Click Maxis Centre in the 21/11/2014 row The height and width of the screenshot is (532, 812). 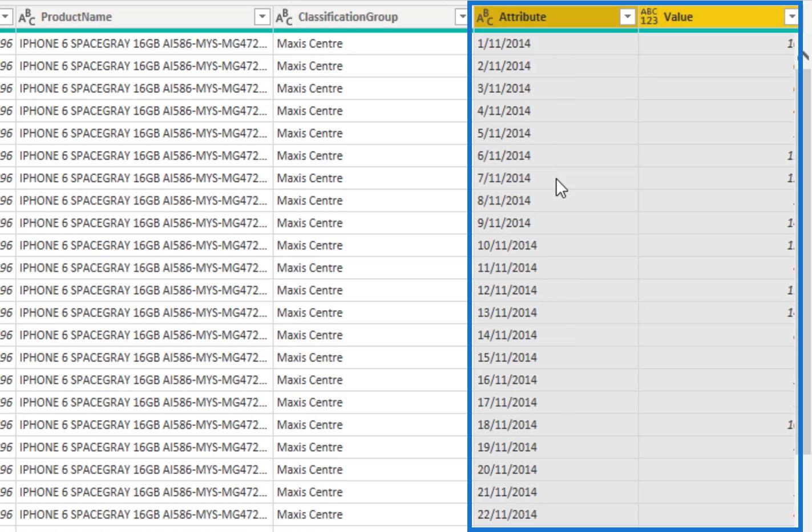310,492
